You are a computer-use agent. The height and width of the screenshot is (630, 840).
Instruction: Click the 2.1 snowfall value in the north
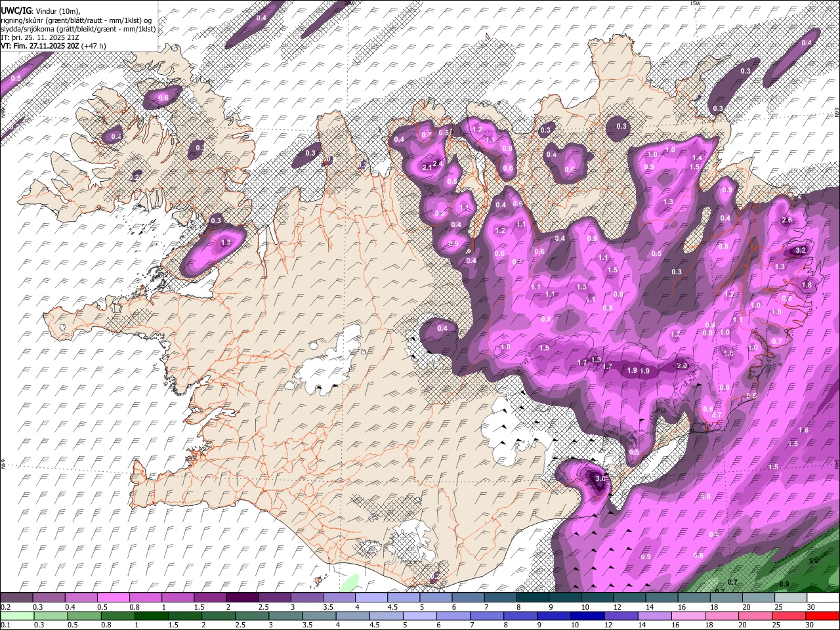427,168
